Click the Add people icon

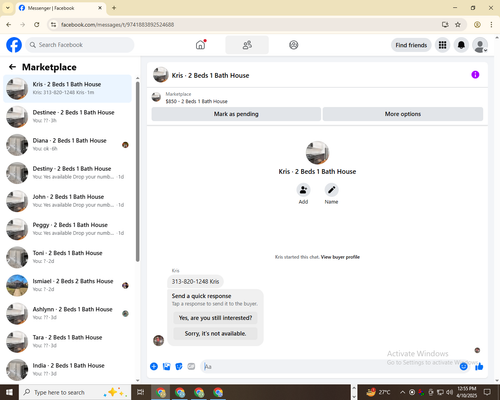(x=303, y=190)
